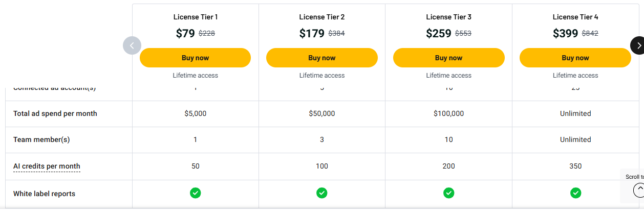This screenshot has width=644, height=214.
Task: Click Tier 1 white label checkmark
Action: [195, 193]
